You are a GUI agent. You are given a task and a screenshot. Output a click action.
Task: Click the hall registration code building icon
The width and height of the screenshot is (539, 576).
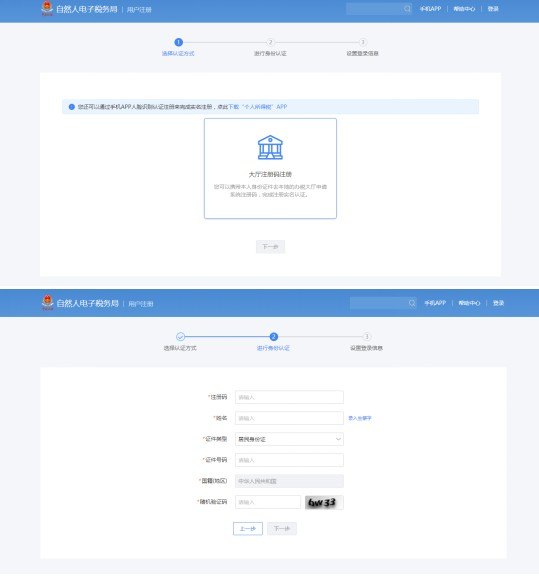point(270,147)
